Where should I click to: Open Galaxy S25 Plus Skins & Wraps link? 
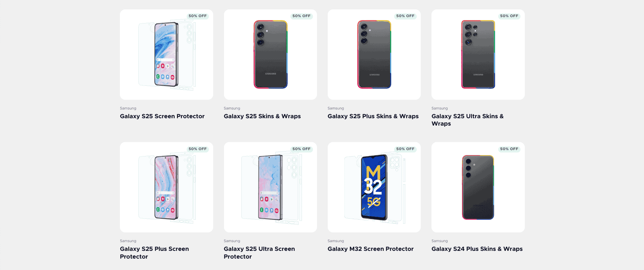[373, 116]
